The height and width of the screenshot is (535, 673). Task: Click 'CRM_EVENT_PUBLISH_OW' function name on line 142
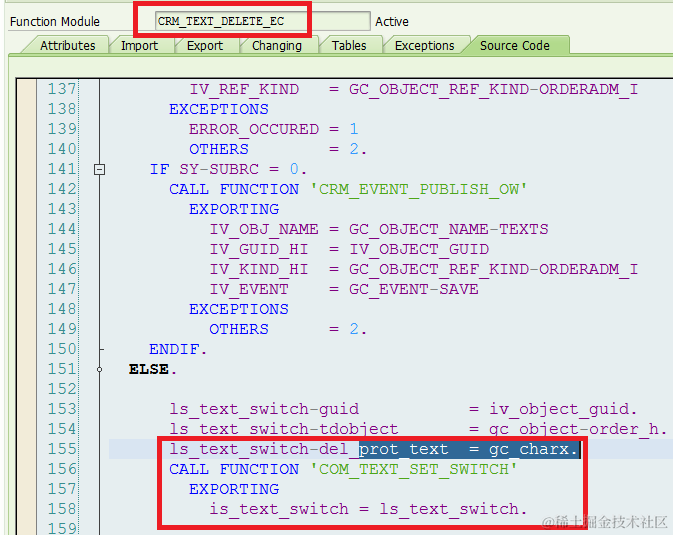[418, 189]
